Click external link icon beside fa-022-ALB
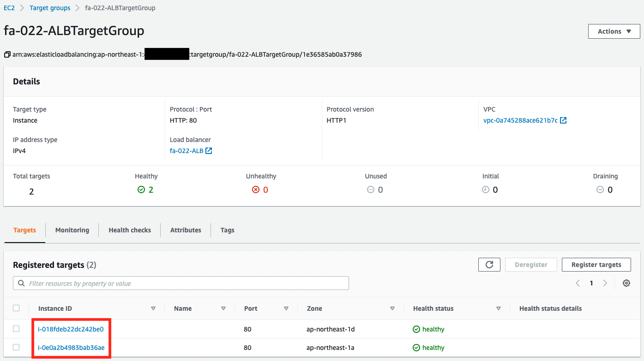644x361 pixels. [x=209, y=151]
